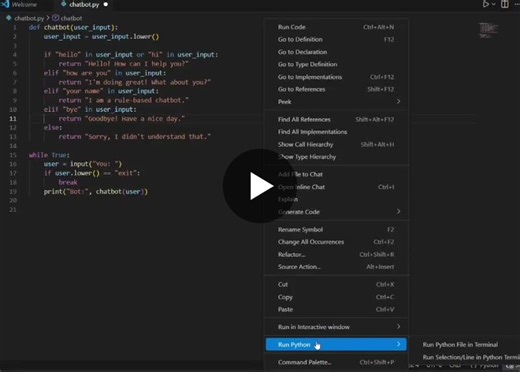Choose Show Type Hierarchy
The height and width of the screenshot is (372, 520).
336,157
